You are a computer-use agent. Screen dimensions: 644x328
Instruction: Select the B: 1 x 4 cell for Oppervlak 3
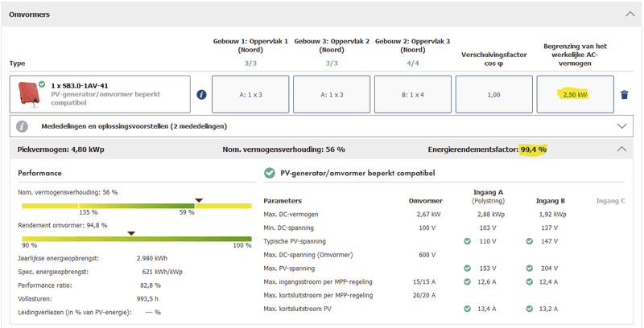pyautogui.click(x=413, y=95)
